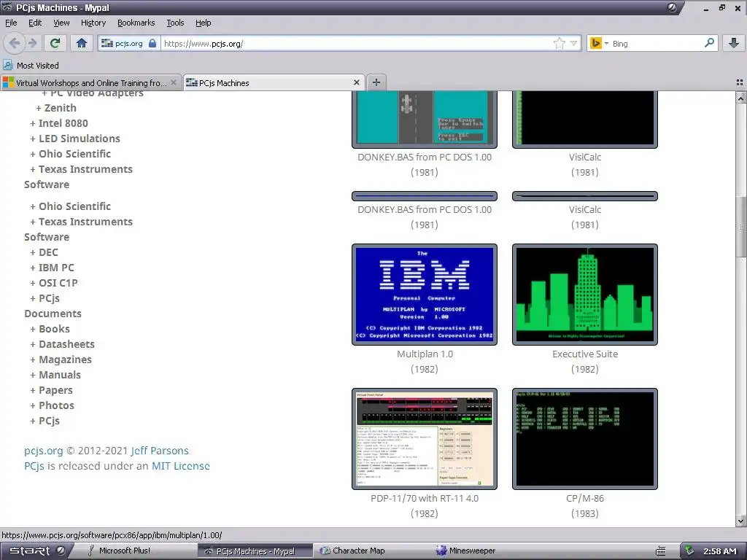Viewport: 747px width, 560px height.
Task: Open a new tab with the plus button
Action: tap(376, 82)
